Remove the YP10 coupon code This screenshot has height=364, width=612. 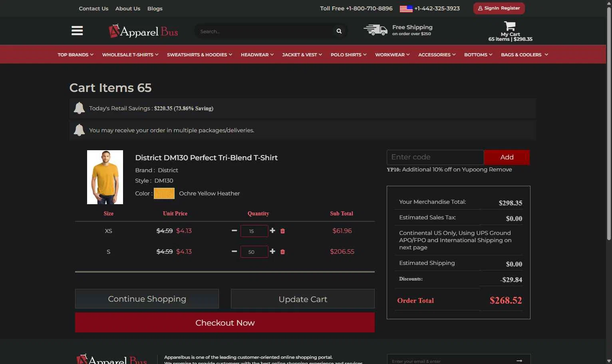click(x=501, y=169)
